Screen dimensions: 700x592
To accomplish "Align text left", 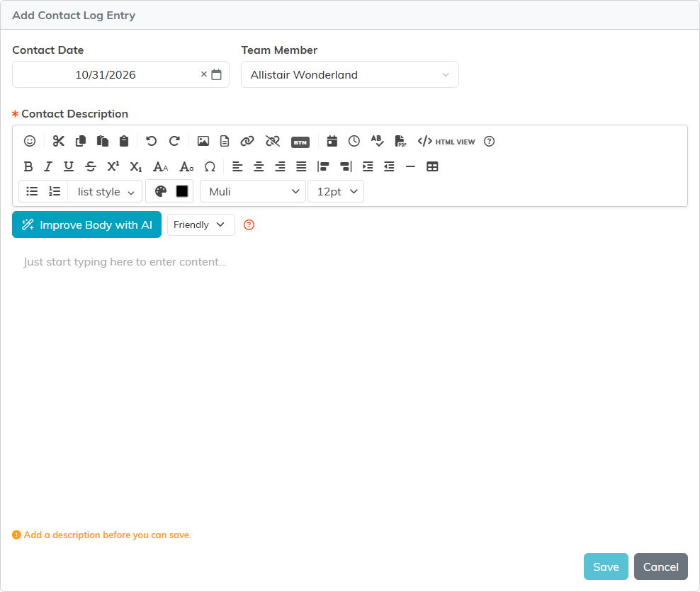I will 237,166.
